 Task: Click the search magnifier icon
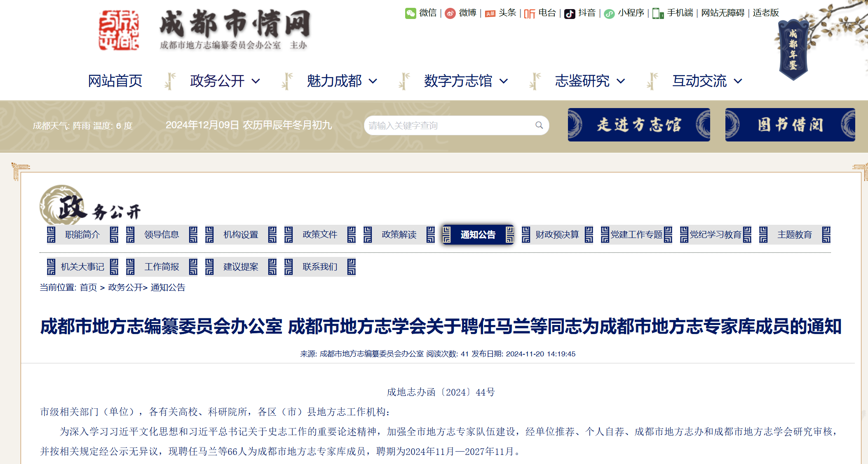point(539,125)
